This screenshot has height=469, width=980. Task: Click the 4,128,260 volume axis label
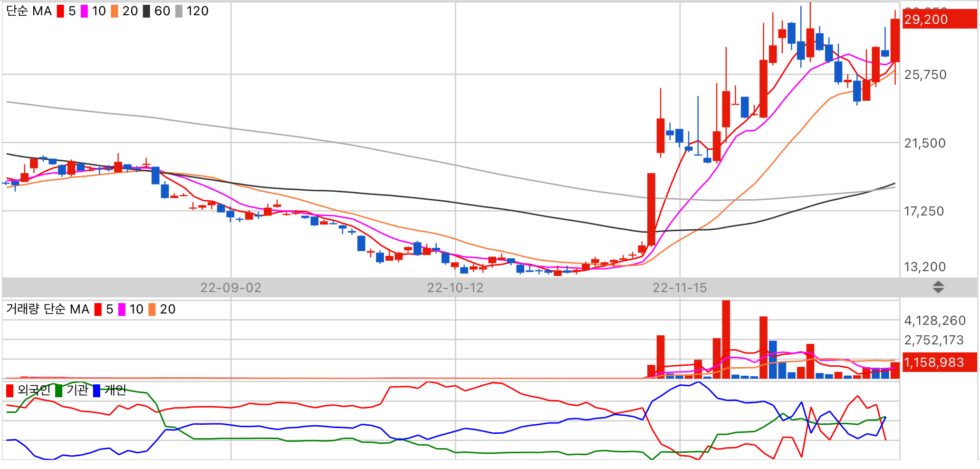[x=935, y=321]
